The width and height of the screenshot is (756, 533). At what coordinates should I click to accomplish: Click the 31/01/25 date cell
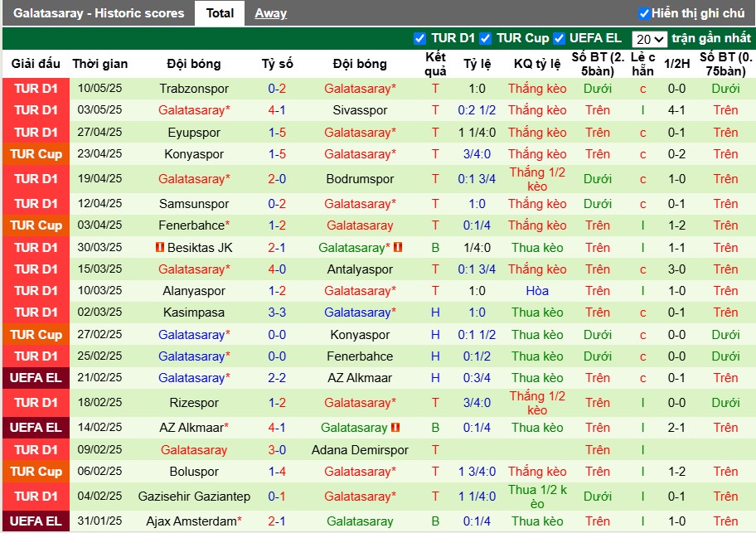99,521
